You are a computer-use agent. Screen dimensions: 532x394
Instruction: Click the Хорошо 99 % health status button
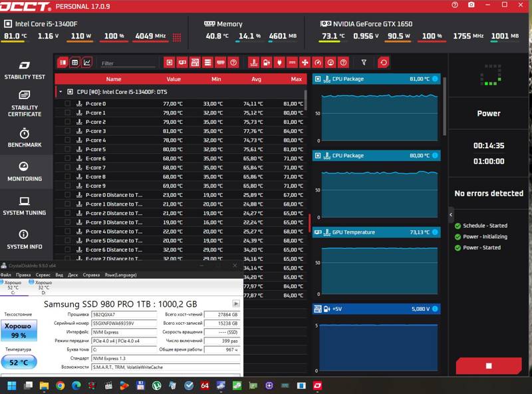(x=19, y=330)
